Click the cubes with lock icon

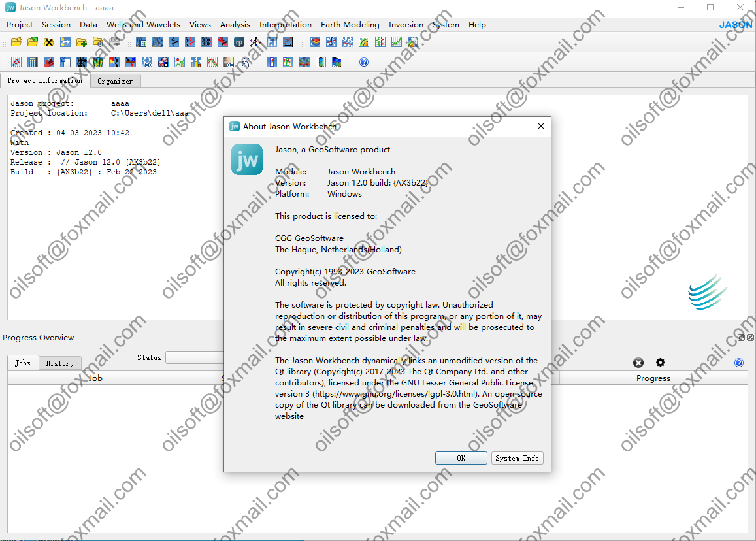tap(163, 62)
